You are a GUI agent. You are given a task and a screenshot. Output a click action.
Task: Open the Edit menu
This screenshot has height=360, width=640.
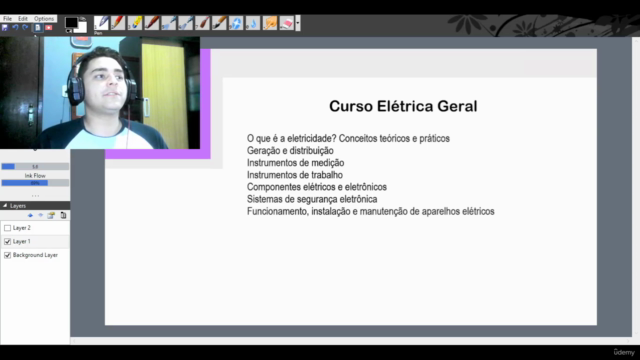pos(23,19)
